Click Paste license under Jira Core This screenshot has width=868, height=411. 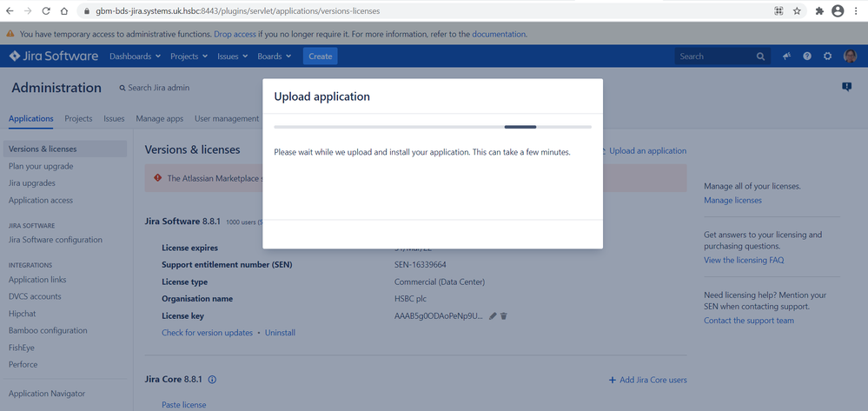(184, 405)
